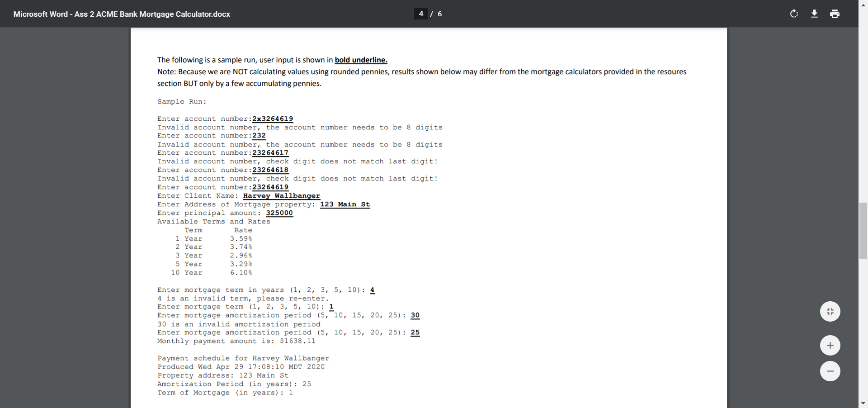Click the 3.29% rate value

pyautogui.click(x=241, y=264)
